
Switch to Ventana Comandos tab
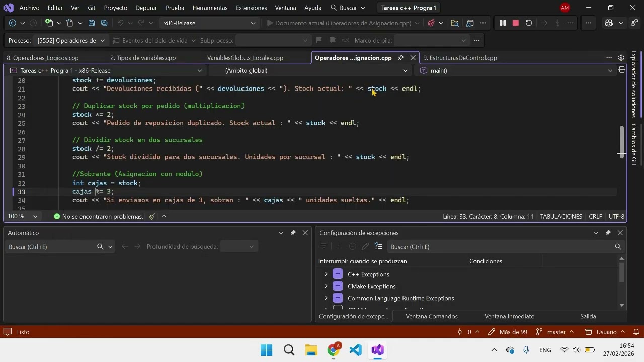click(x=432, y=316)
